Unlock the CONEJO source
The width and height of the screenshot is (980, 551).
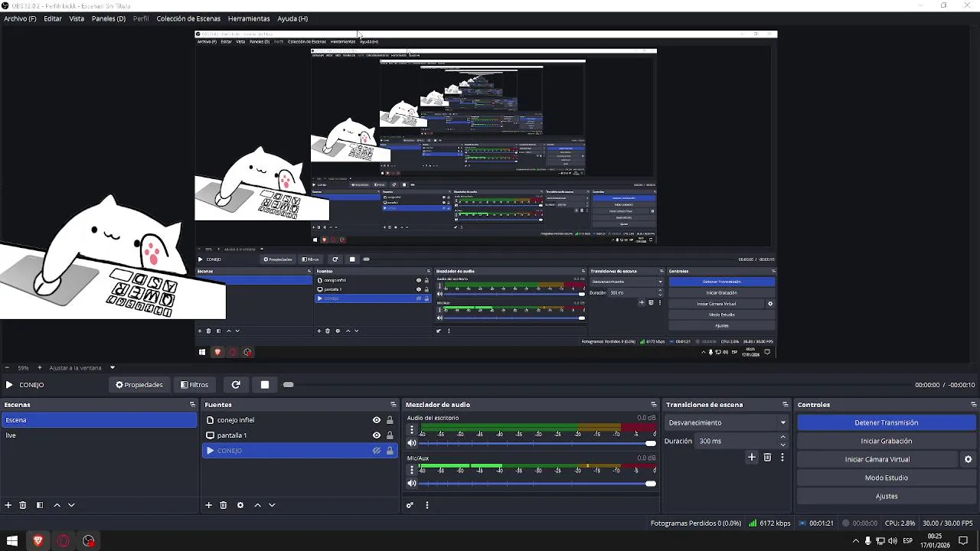pyautogui.click(x=390, y=451)
